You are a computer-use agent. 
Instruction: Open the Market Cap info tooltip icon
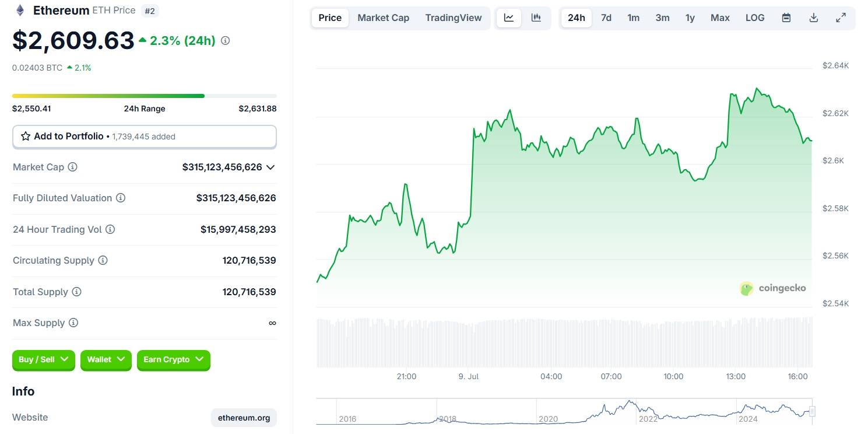[73, 167]
